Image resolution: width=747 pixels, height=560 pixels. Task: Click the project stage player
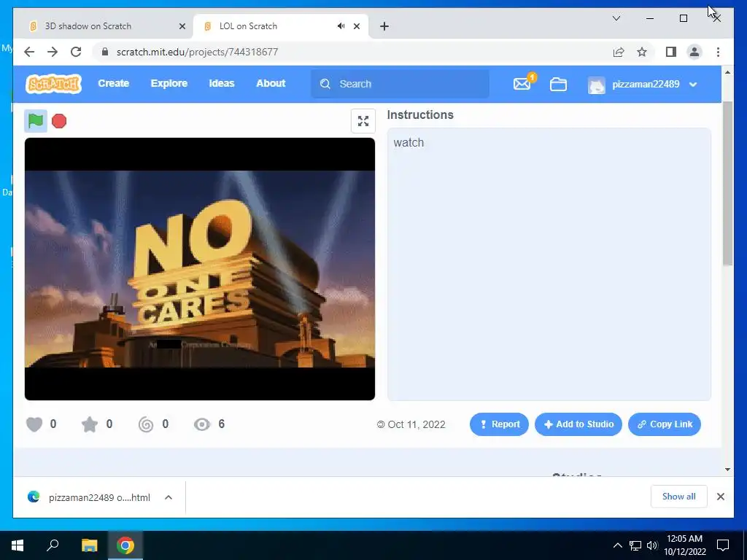point(200,269)
